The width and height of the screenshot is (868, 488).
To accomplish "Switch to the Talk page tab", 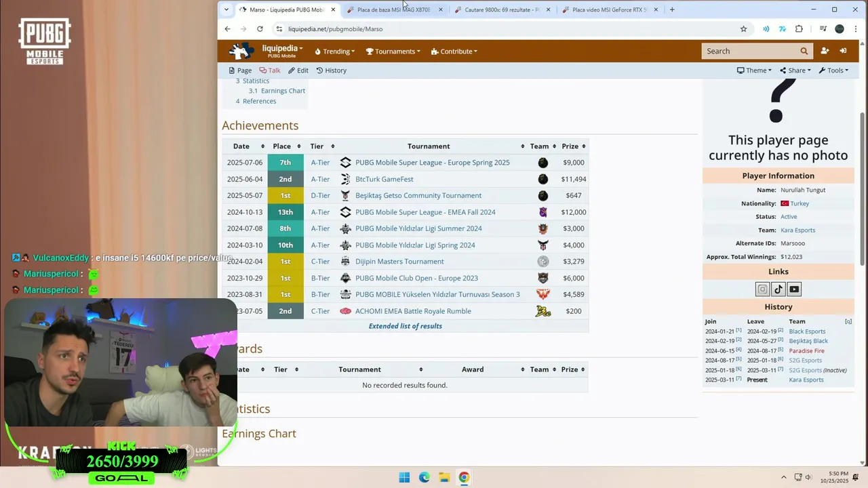I will pyautogui.click(x=270, y=70).
